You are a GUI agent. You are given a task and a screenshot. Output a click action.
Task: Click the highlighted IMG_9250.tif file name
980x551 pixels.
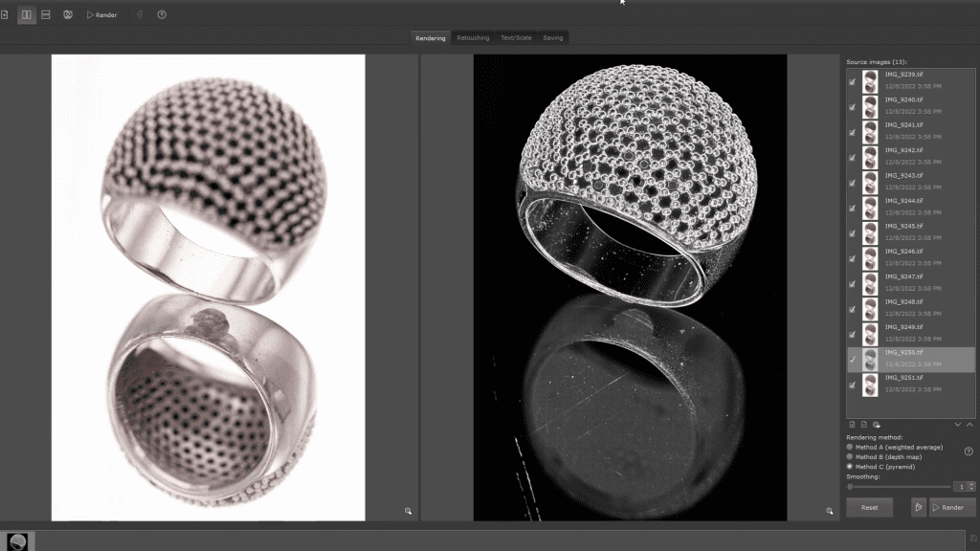tap(903, 352)
